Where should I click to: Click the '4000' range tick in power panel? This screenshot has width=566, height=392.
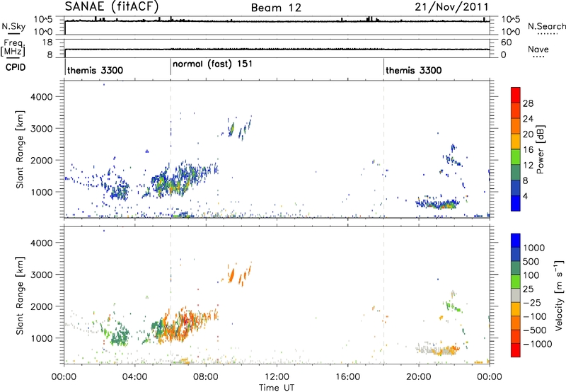click(41, 97)
